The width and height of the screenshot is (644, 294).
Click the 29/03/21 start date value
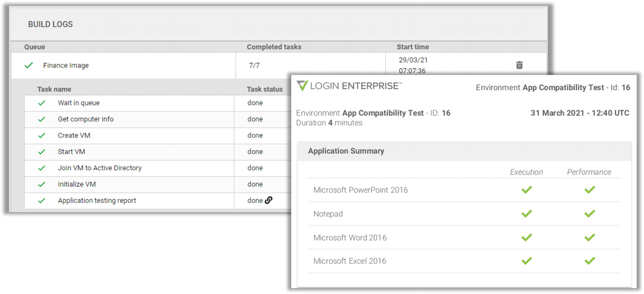pos(413,60)
